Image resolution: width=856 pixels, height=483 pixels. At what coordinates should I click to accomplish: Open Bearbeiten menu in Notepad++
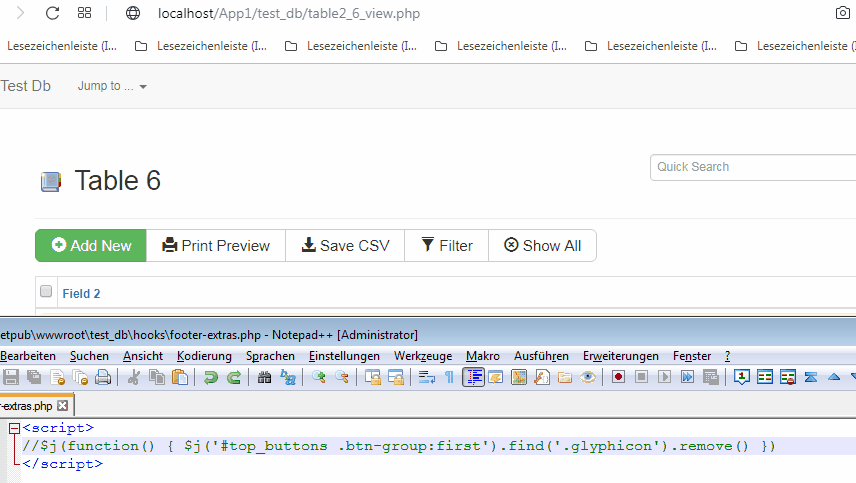pos(28,356)
